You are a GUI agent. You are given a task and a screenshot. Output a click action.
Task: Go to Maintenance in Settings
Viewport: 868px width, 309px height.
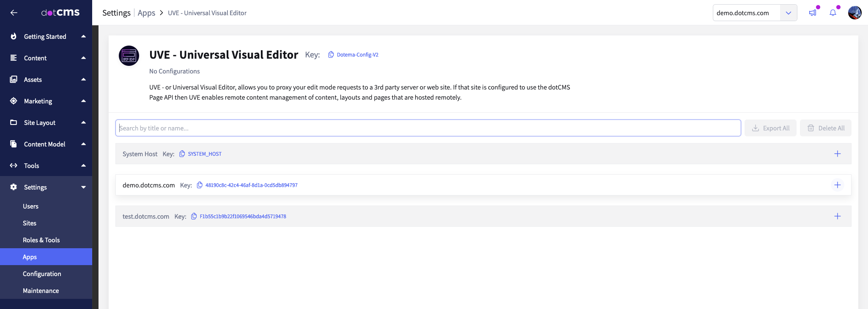[x=41, y=290]
